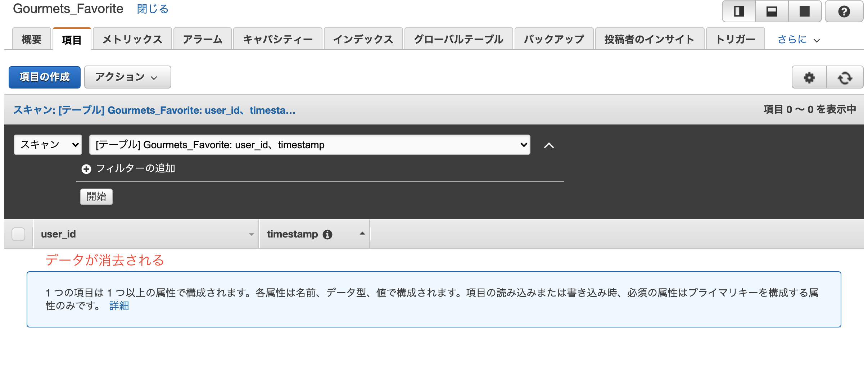The width and height of the screenshot is (868, 380).
Task: Open the バックアップ tab
Action: tap(554, 39)
